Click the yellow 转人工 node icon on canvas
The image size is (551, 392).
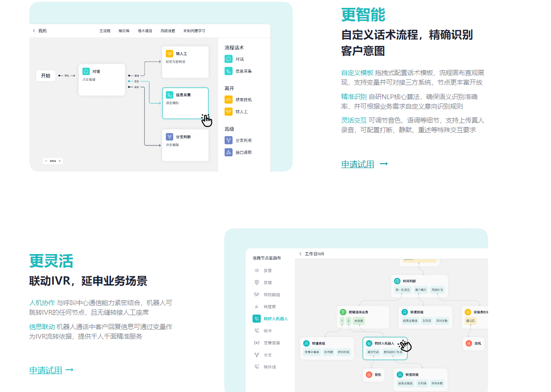(170, 53)
